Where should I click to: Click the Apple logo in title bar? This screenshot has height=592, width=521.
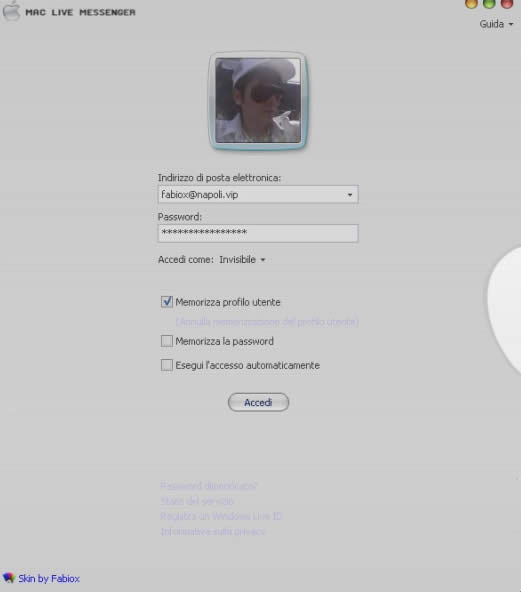(11, 11)
